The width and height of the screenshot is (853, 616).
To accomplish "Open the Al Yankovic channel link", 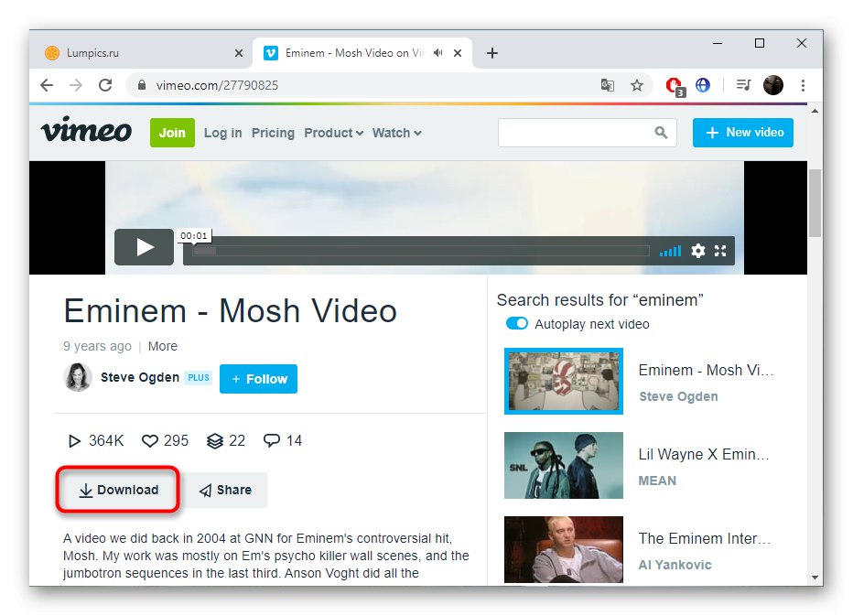I will (x=675, y=565).
